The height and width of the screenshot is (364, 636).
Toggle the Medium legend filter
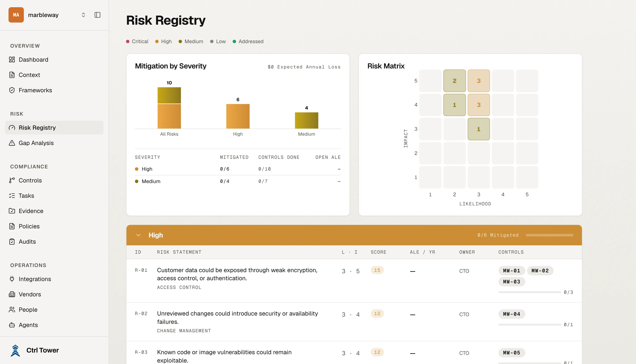[191, 41]
